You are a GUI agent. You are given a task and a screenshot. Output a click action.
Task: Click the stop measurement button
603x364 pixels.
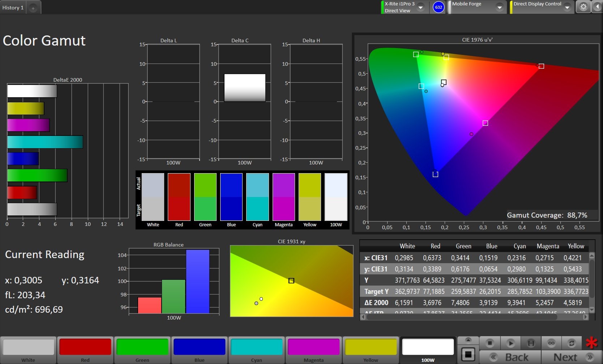[490, 343]
